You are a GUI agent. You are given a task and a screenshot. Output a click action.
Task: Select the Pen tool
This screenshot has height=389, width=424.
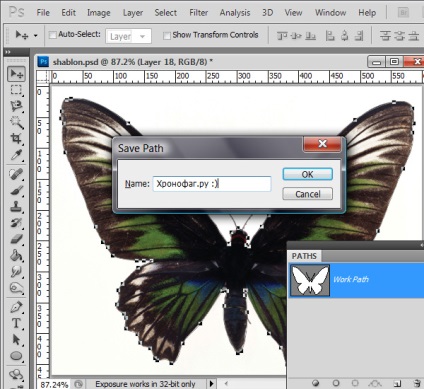pyautogui.click(x=16, y=307)
